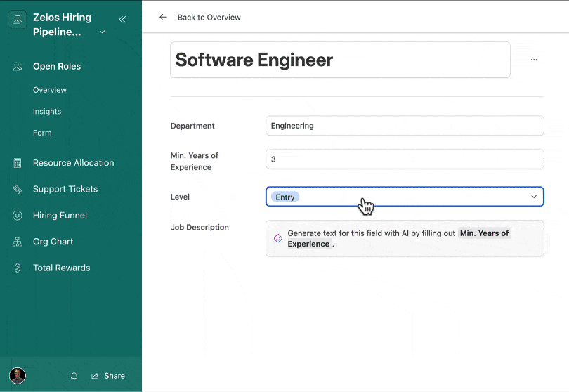Image resolution: width=569 pixels, height=392 pixels.
Task: Click the Resource Allocation calculator icon
Action: pyautogui.click(x=17, y=163)
